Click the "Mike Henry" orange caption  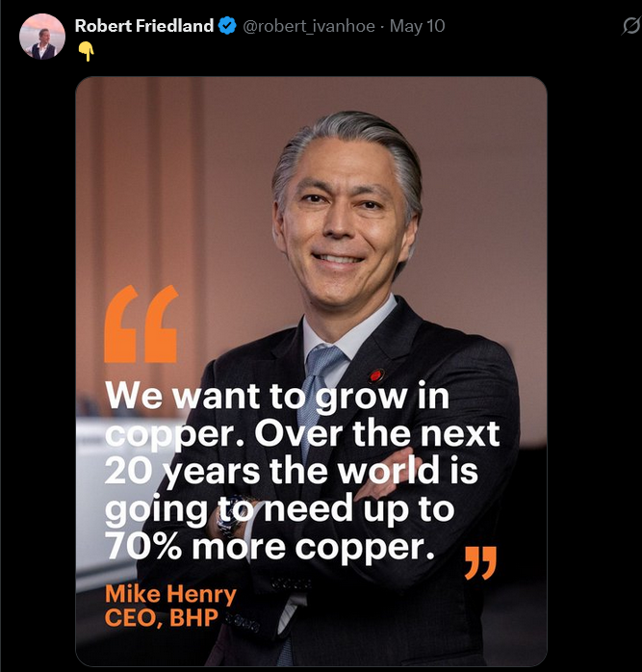(x=170, y=594)
